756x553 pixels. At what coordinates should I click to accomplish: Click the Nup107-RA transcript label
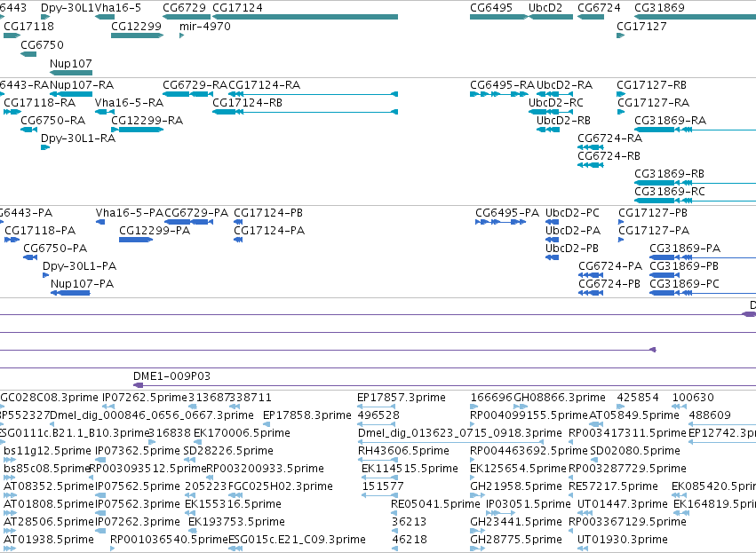point(82,85)
